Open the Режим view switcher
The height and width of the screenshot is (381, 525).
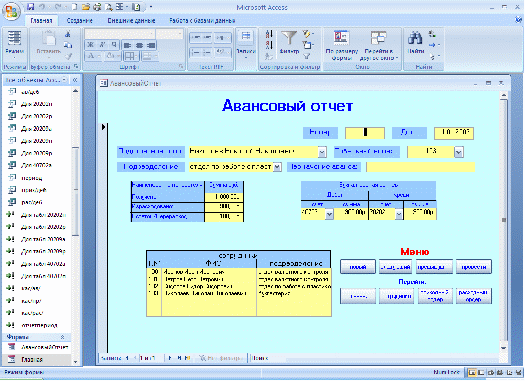(x=14, y=45)
